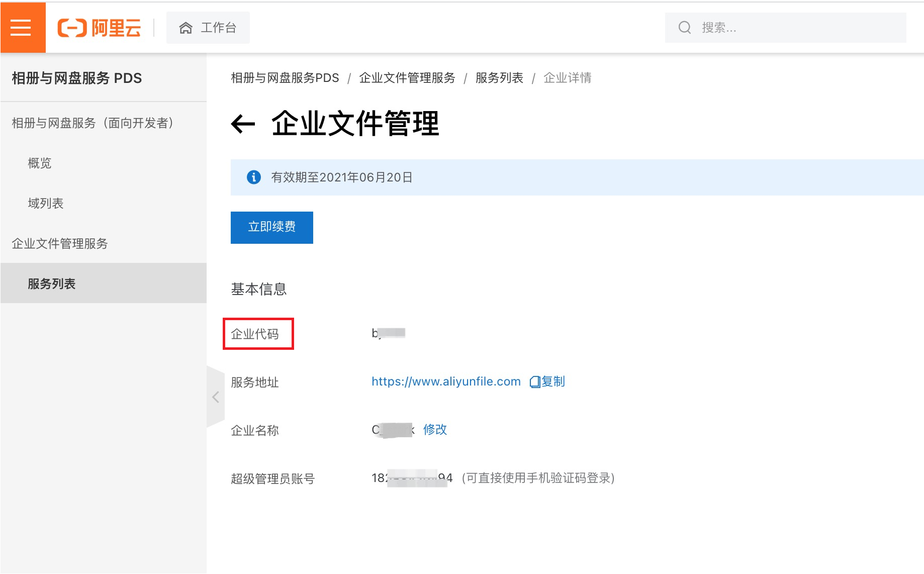The image size is (924, 574).
Task: Open the 工作台 workbench home
Action: [x=208, y=28]
